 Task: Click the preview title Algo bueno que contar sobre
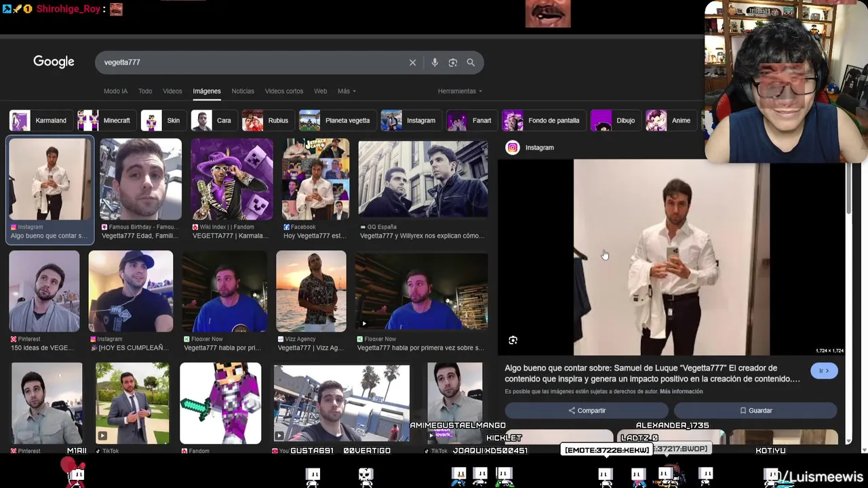tap(652, 373)
